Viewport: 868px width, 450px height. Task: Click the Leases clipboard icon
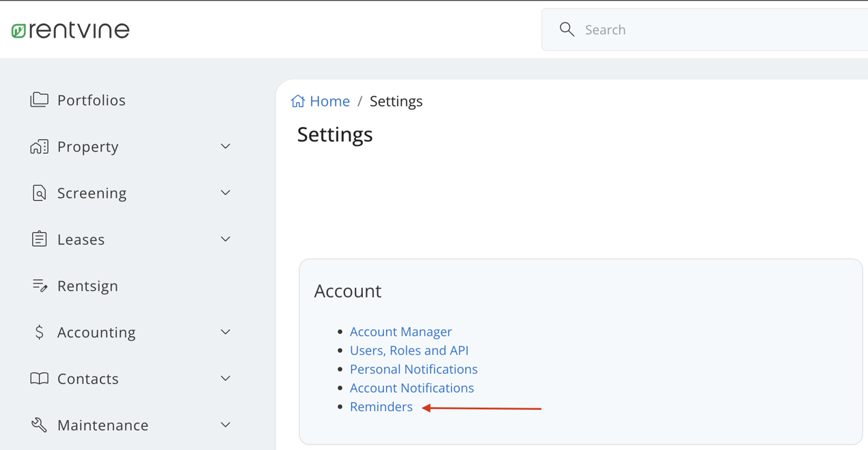click(40, 239)
